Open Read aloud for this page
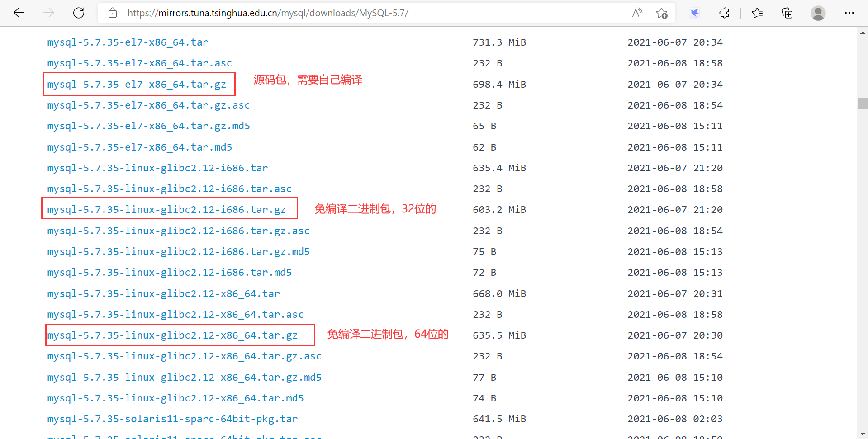This screenshot has width=868, height=439. 637,13
